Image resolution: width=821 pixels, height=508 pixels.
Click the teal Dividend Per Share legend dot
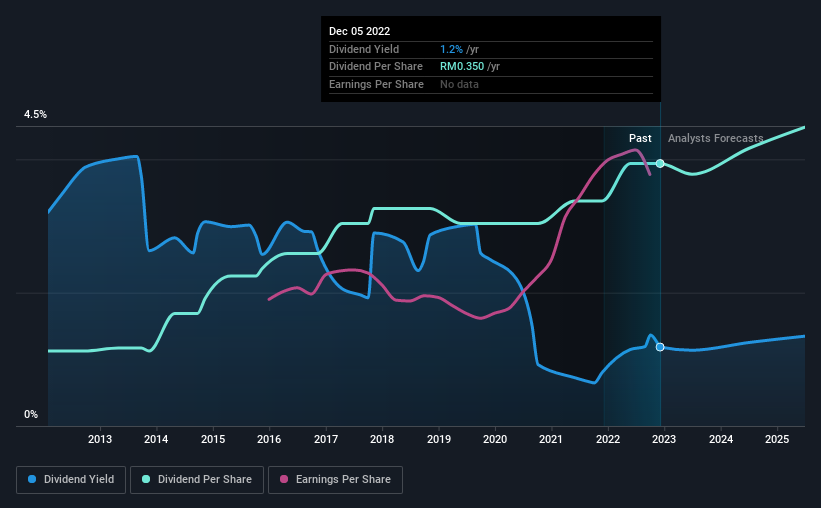pyautogui.click(x=146, y=479)
